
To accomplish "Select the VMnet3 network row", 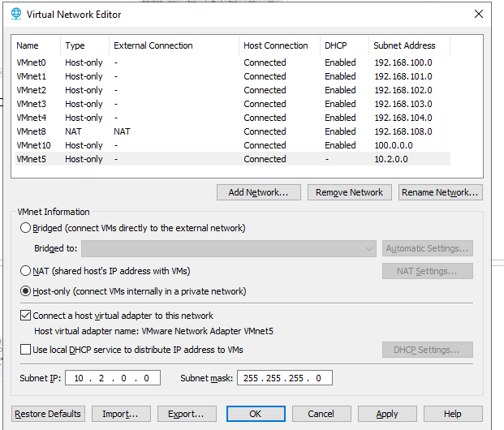I will click(x=233, y=104).
